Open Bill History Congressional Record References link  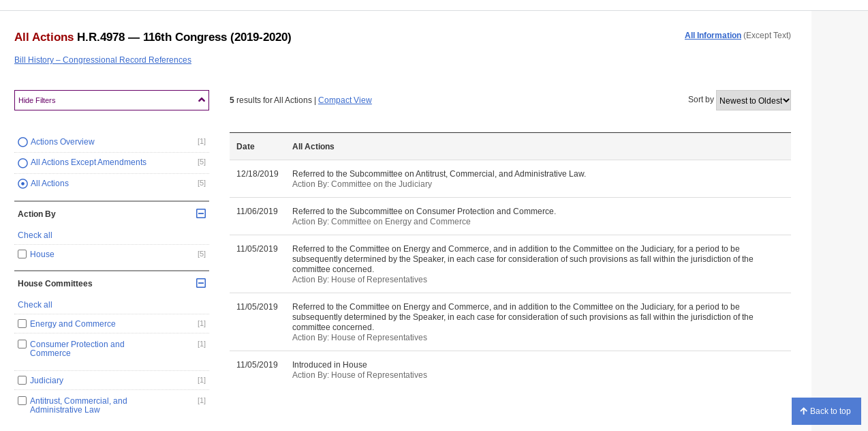[103, 60]
